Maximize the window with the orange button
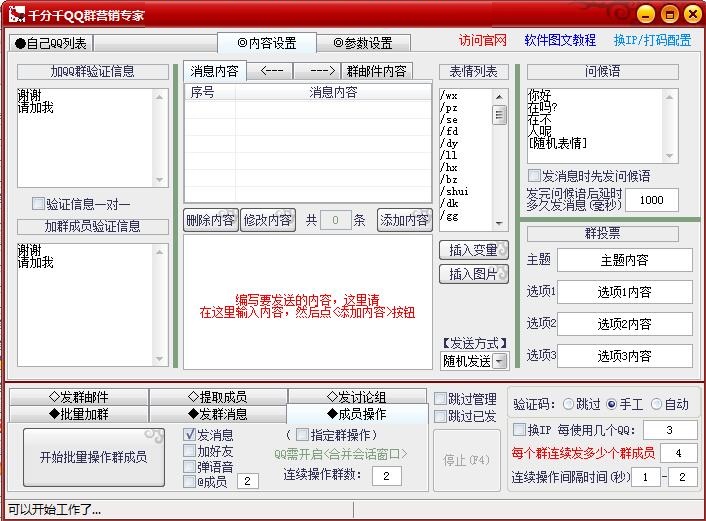The width and height of the screenshot is (706, 521). tap(670, 14)
